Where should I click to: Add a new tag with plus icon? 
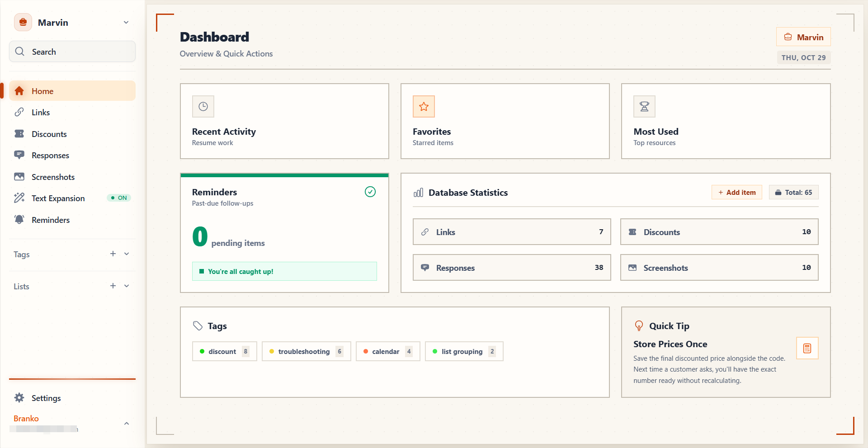(113, 254)
